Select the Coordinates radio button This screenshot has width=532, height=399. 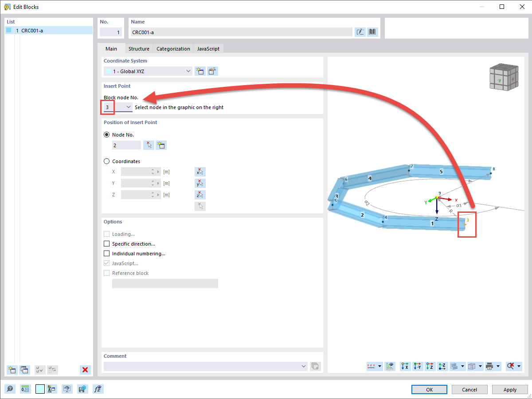click(x=106, y=161)
